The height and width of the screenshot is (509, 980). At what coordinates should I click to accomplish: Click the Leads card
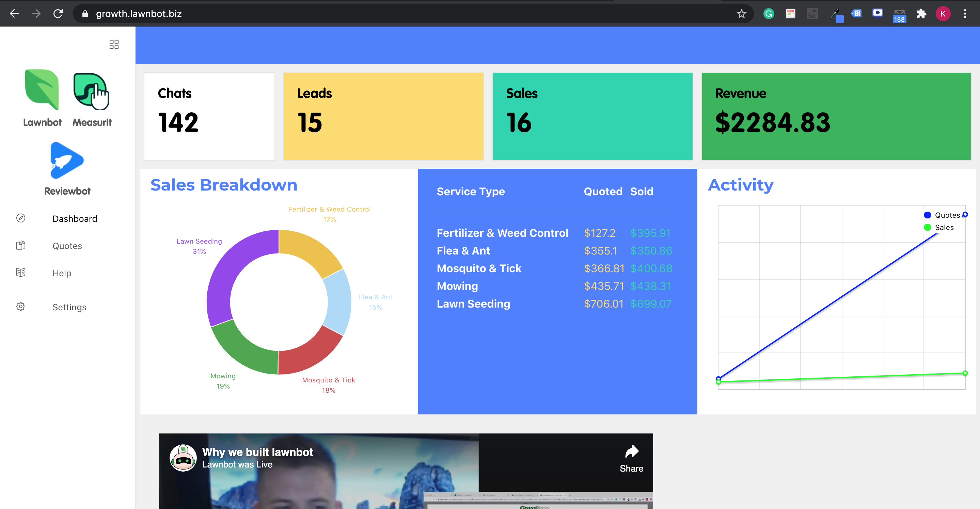[383, 116]
